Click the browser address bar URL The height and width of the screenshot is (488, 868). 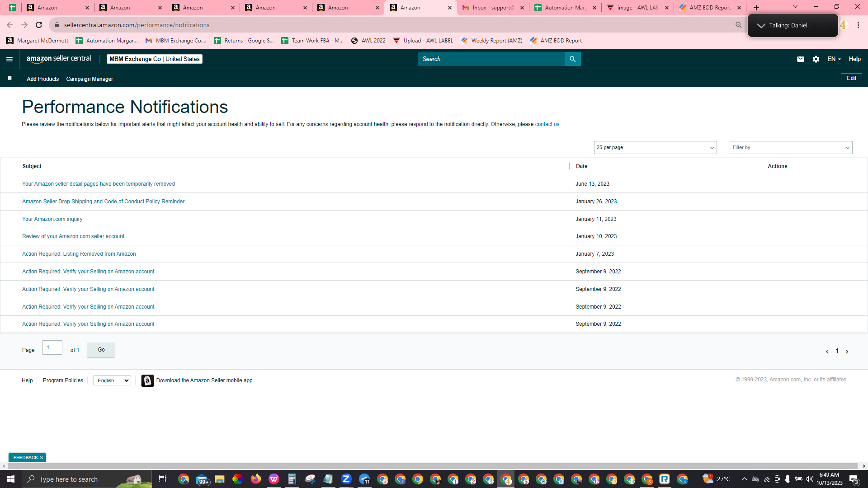pyautogui.click(x=137, y=25)
